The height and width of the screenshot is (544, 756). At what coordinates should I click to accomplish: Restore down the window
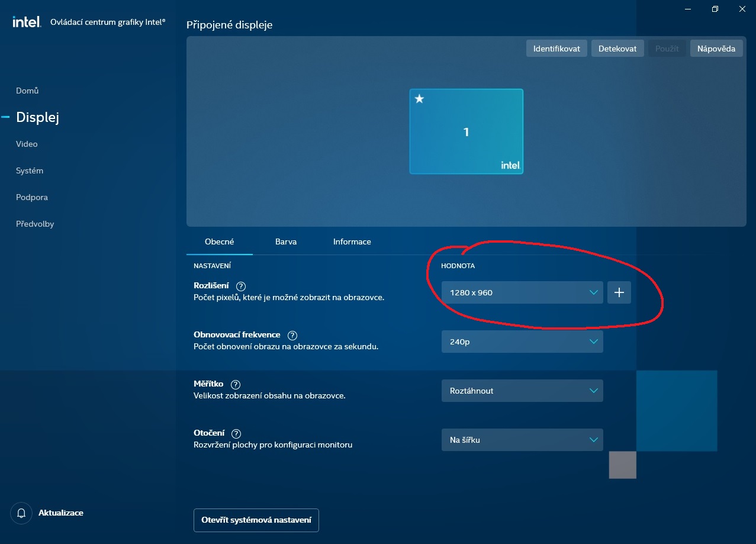pyautogui.click(x=715, y=9)
